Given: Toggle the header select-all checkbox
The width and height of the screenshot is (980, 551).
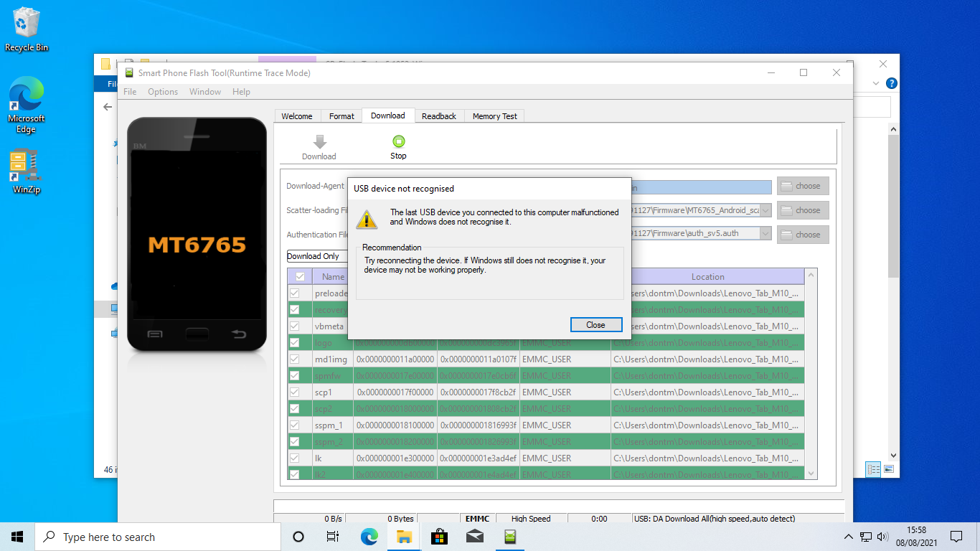Looking at the screenshot, I should point(300,276).
